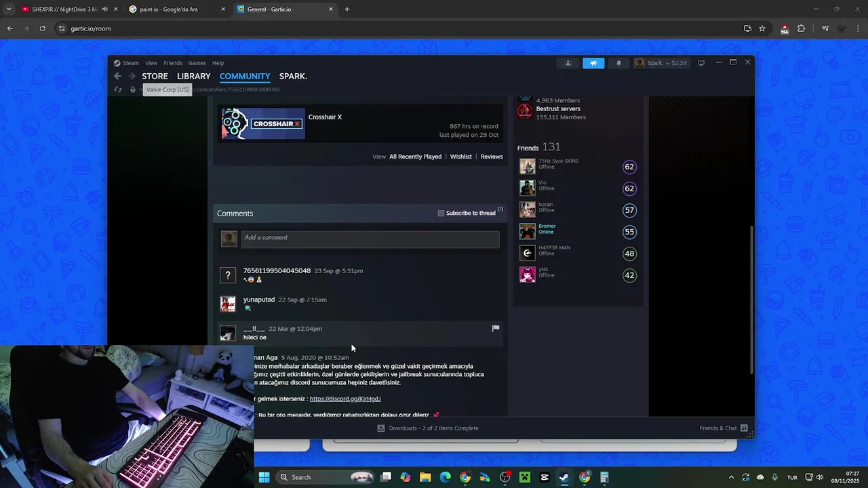Viewport: 868px width, 488px height.
Task: Open Steam from the Windows taskbar
Action: (x=564, y=477)
